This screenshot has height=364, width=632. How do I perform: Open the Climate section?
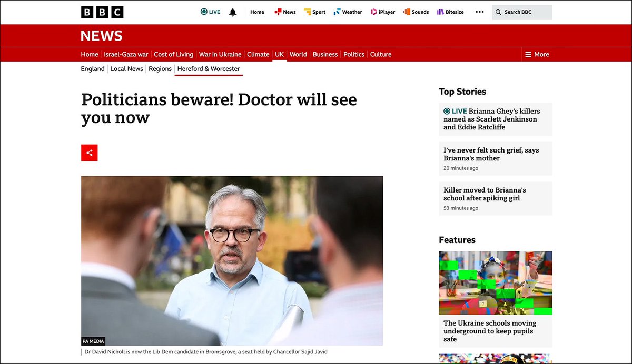(x=258, y=54)
